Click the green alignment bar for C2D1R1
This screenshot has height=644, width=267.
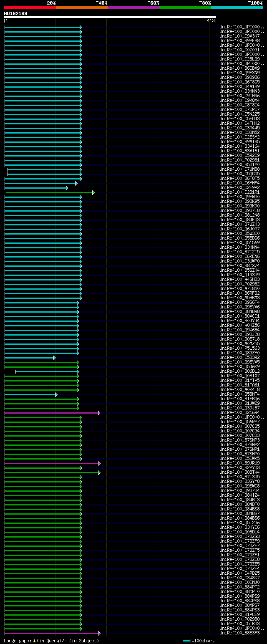point(50,192)
